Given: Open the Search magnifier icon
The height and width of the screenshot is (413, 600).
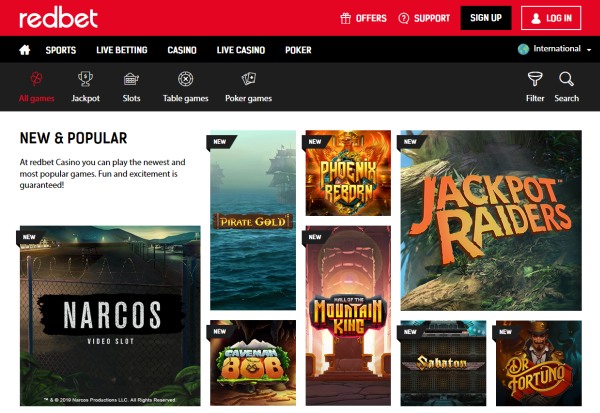Looking at the screenshot, I should pyautogui.click(x=566, y=79).
